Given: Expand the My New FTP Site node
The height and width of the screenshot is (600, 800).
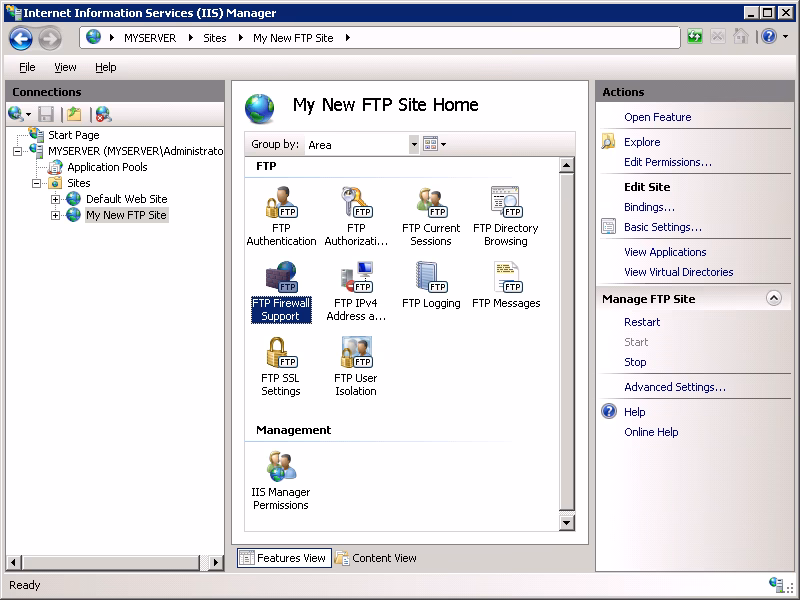Looking at the screenshot, I should click(55, 216).
